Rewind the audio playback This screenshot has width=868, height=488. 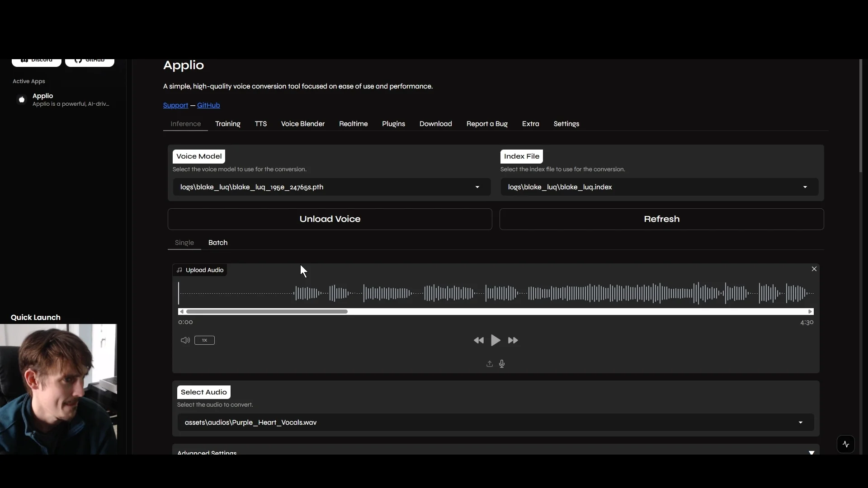point(478,340)
